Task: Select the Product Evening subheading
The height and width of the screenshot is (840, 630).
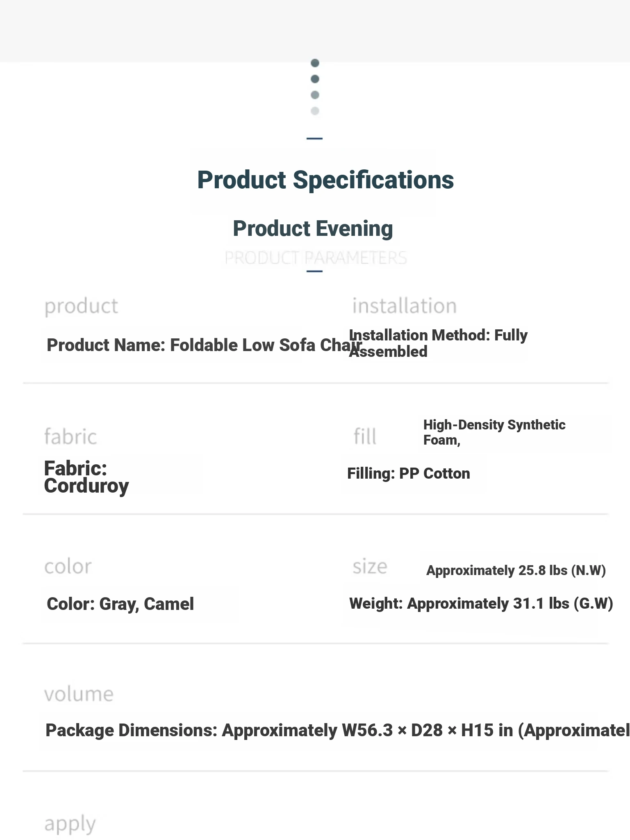Action: click(313, 228)
